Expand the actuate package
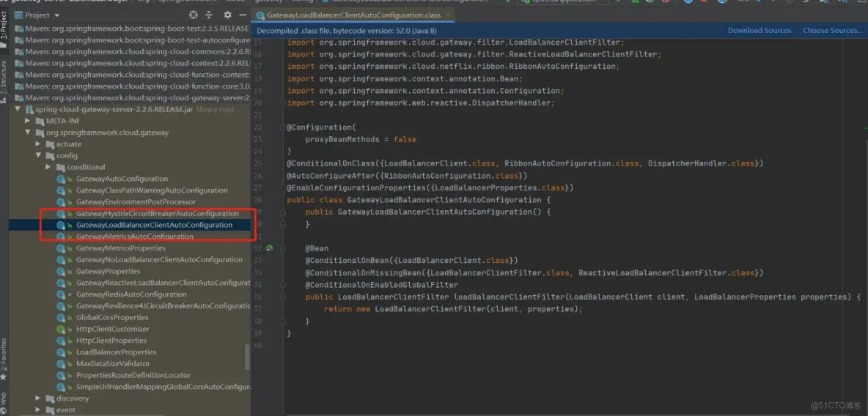Screen dimensions: 868x416 (x=38, y=144)
